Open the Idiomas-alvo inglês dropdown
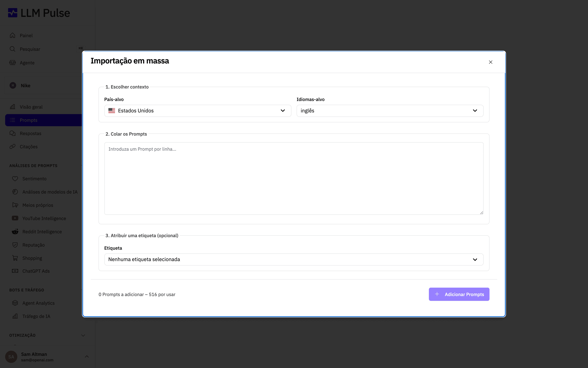This screenshot has width=588, height=368. pos(390,111)
